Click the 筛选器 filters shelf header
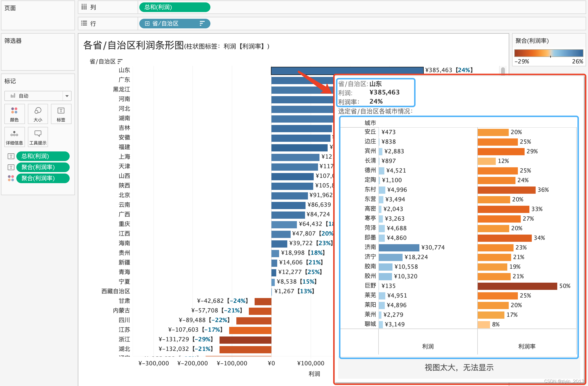This screenshot has width=588, height=386. pyautogui.click(x=13, y=41)
